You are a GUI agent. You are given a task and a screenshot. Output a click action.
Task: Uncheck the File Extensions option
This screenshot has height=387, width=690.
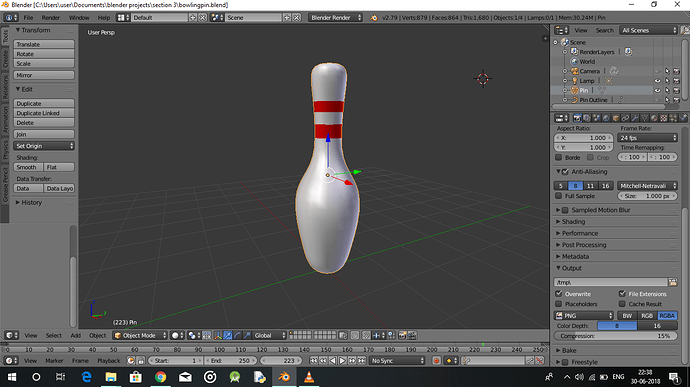[622, 294]
